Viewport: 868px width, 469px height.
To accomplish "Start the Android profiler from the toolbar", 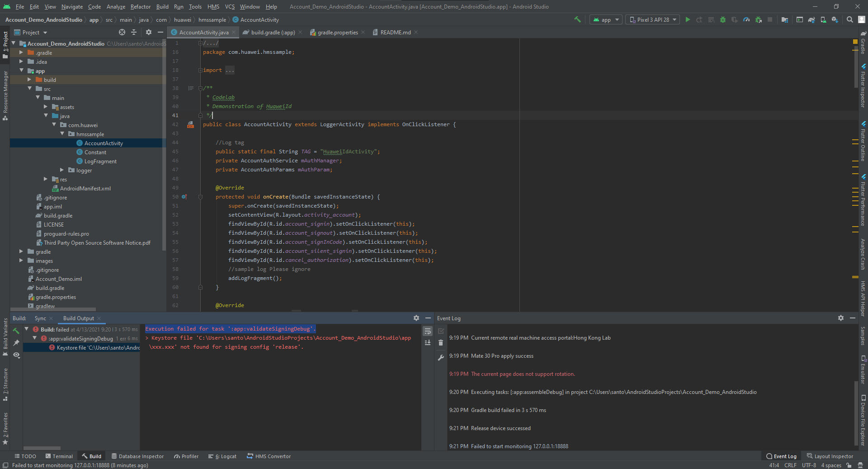I will click(746, 20).
